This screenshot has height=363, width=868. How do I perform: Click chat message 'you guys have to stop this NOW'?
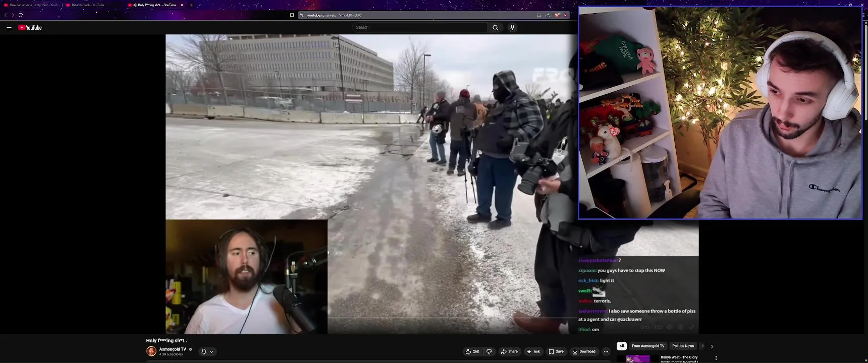[x=631, y=271]
